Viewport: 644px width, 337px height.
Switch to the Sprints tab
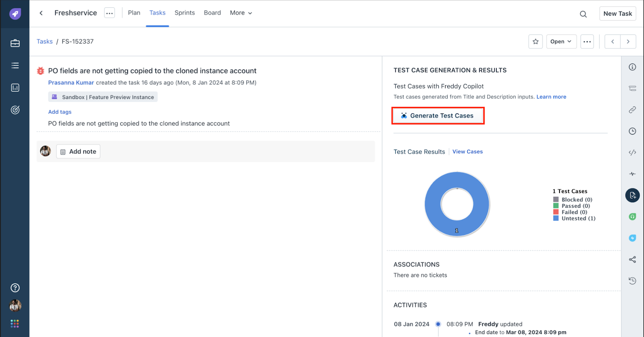coord(185,13)
